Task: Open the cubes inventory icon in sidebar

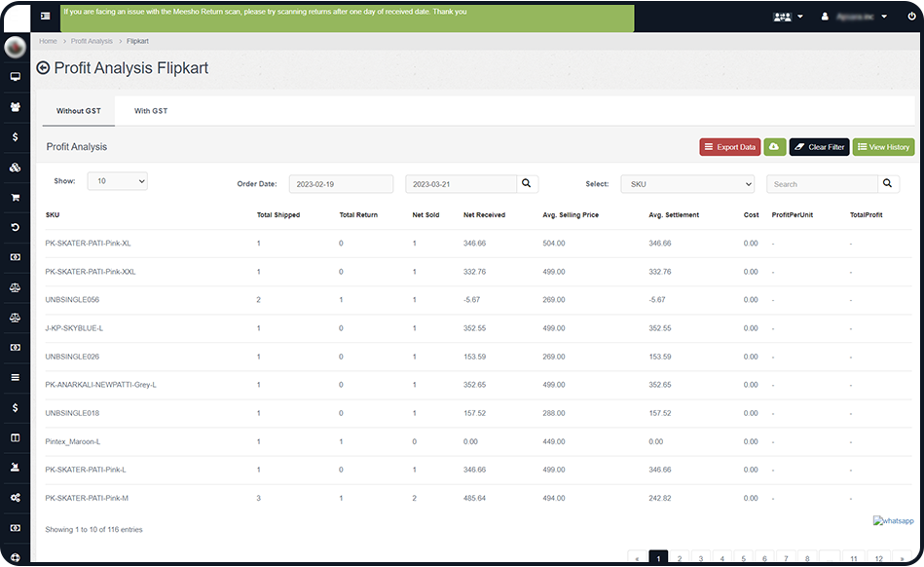Action: point(16,168)
